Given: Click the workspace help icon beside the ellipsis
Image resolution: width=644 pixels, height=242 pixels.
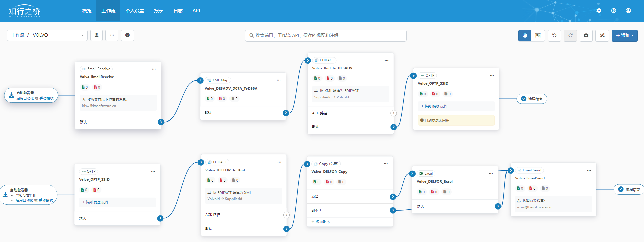Looking at the screenshot, I should point(127,35).
